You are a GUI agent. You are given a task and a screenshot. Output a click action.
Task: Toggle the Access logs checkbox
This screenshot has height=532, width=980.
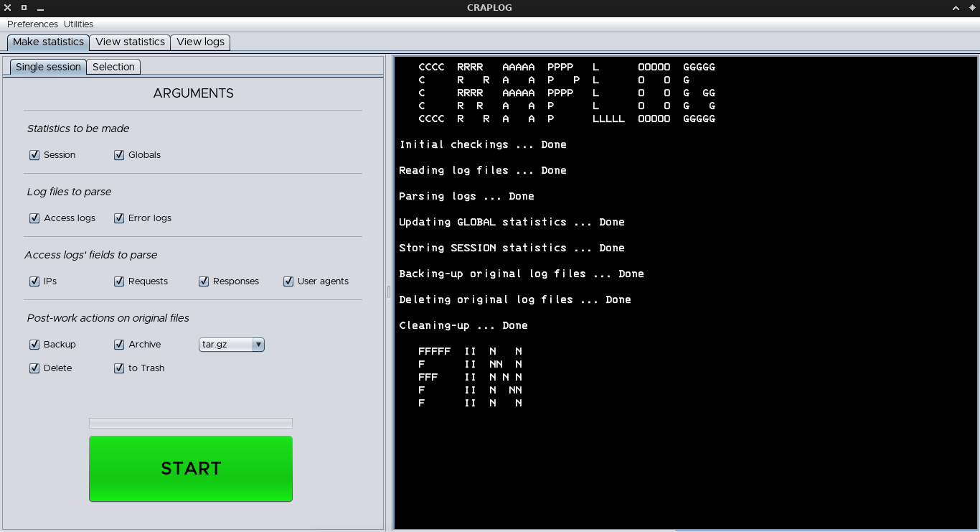click(x=34, y=218)
